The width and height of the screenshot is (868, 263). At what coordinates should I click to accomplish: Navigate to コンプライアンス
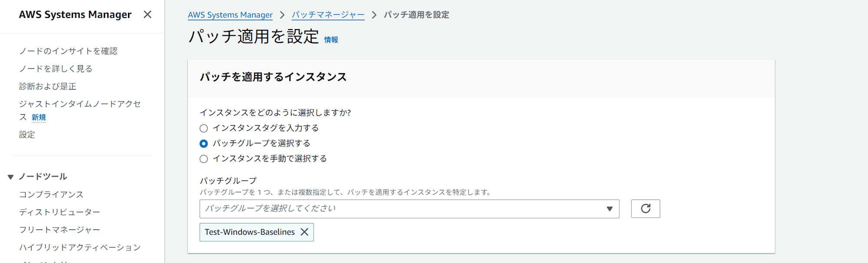(51, 194)
